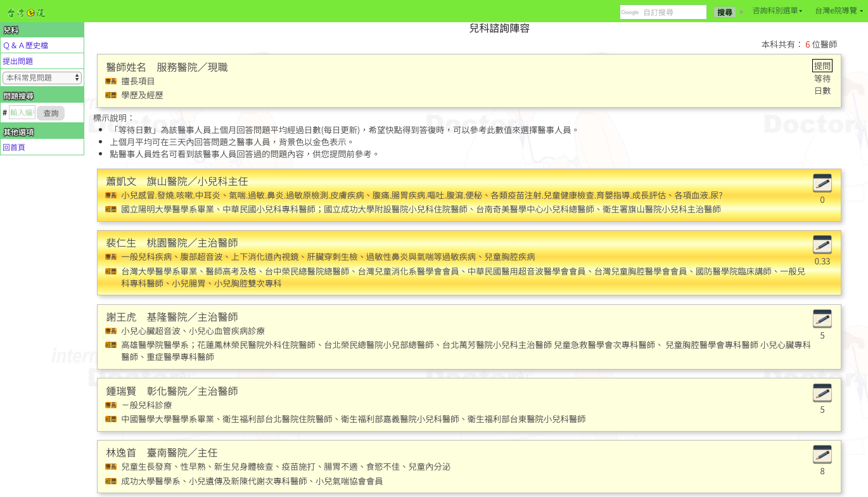The image size is (868, 497).
Task: Open the Q & A 歷史檔 sidebar link
Action: [x=25, y=46]
